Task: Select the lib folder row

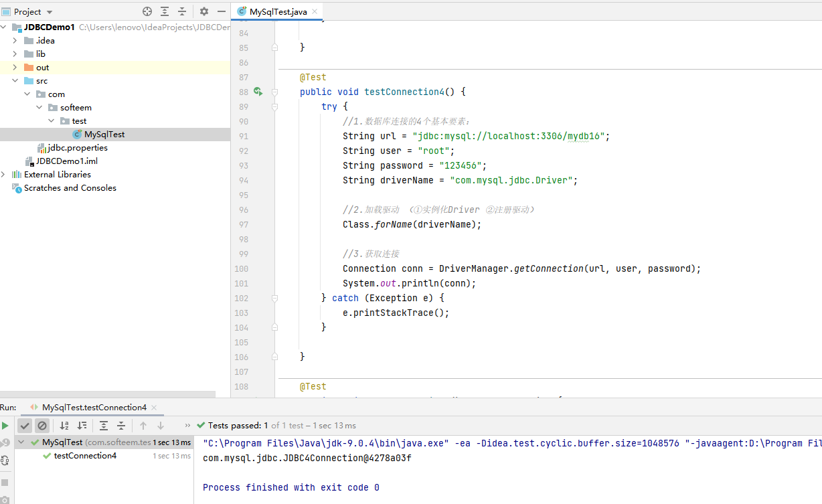Action: click(x=115, y=54)
